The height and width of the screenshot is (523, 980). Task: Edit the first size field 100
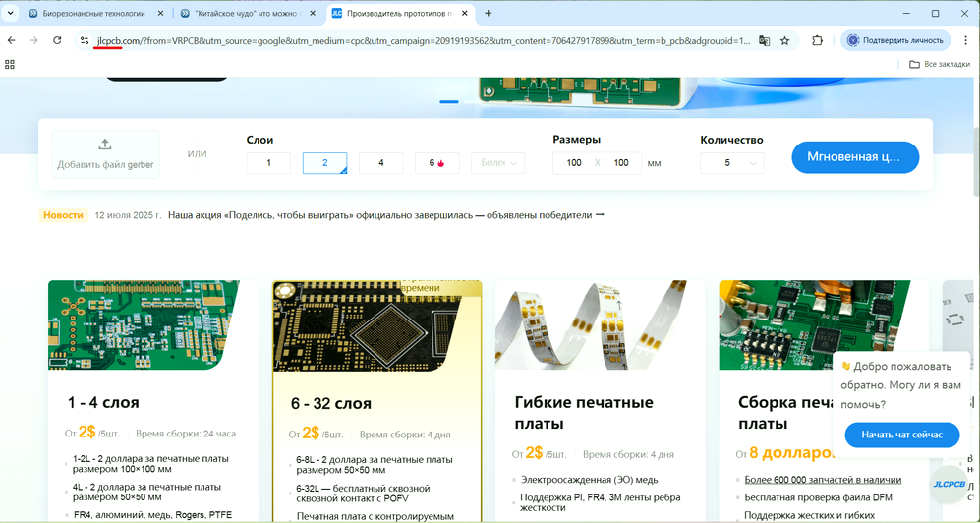(574, 163)
